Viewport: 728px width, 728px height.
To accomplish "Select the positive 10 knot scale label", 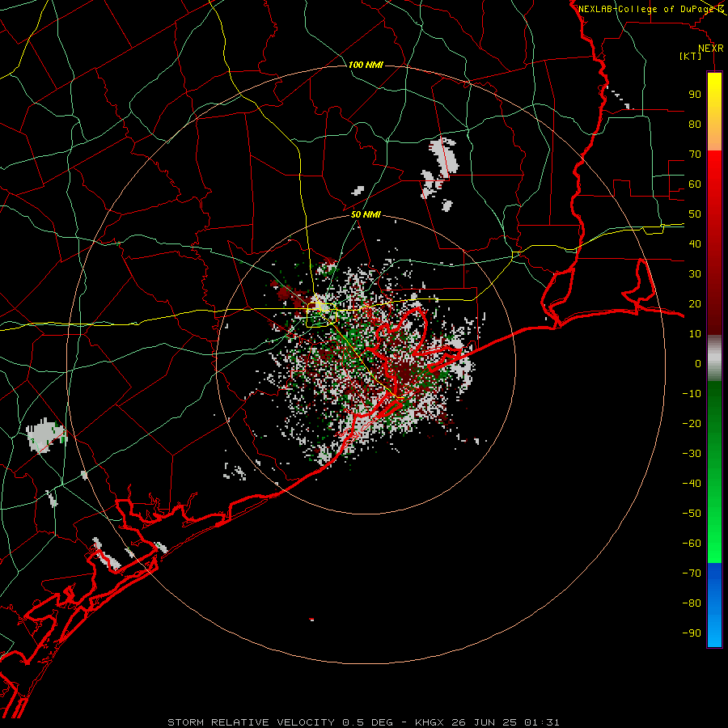I will 695,334.
